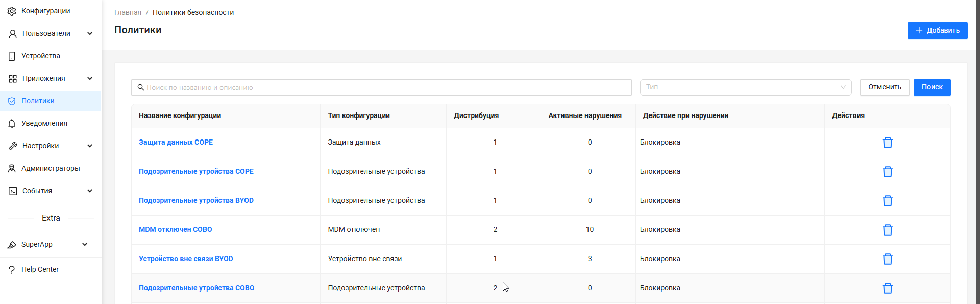
Task: Delete the MDM отключен COBO policy
Action: pos(887,230)
